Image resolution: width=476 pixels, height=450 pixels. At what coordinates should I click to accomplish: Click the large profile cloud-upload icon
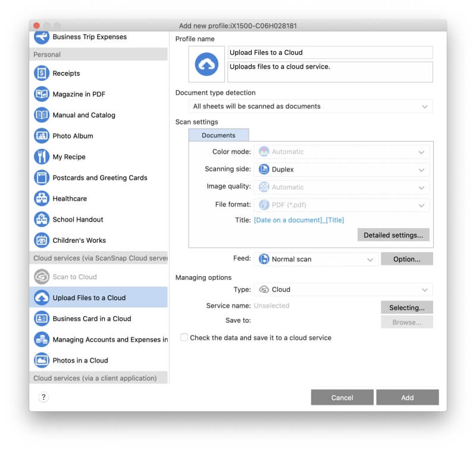206,64
